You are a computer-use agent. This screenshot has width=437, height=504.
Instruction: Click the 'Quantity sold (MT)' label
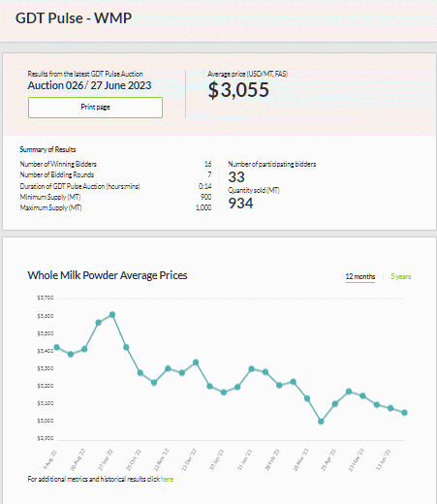pos(254,190)
